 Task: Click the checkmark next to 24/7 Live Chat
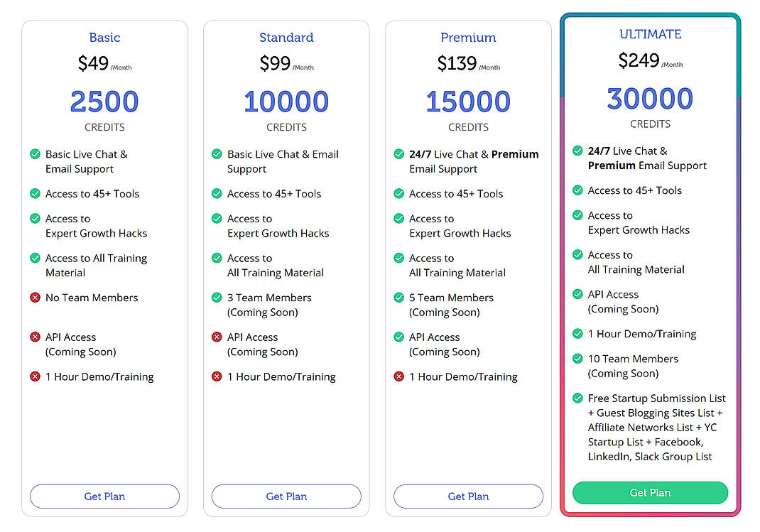point(398,154)
